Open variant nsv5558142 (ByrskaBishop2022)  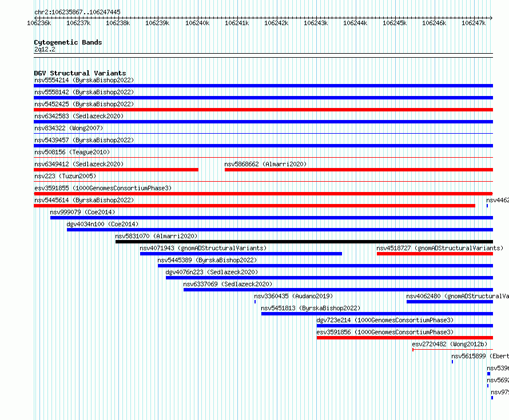tap(84, 92)
